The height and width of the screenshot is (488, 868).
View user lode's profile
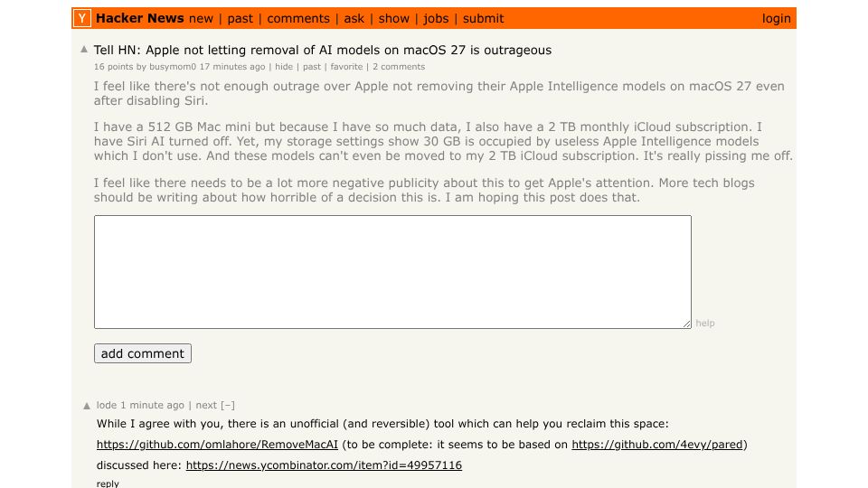coord(107,405)
